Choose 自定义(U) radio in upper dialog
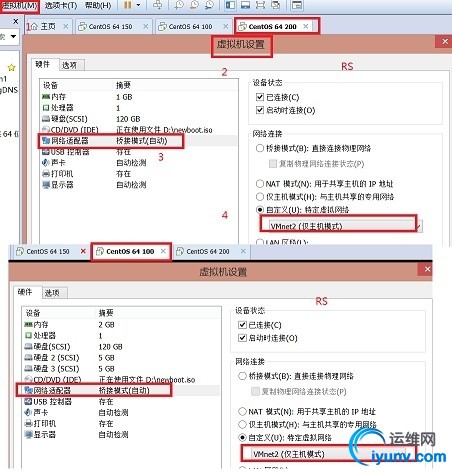Image resolution: width=452 pixels, height=473 pixels. [x=260, y=210]
